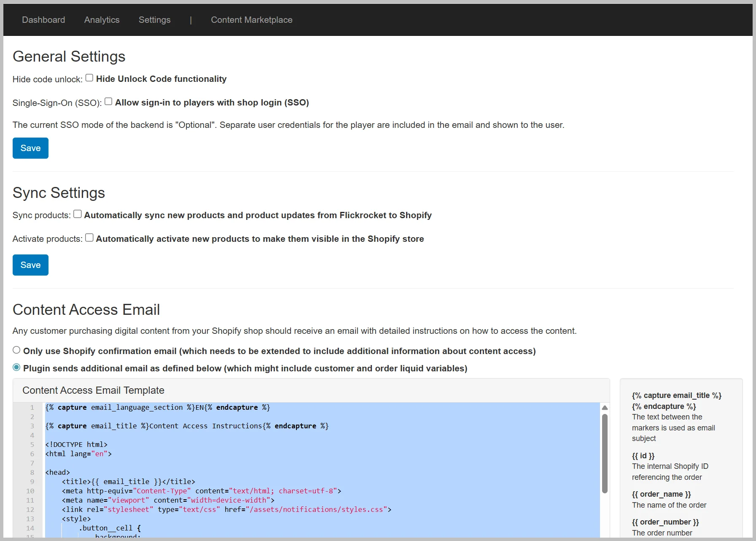Click the email template editor scrollbar thumb
Viewport: 756px width, 541px height.
[605, 454]
